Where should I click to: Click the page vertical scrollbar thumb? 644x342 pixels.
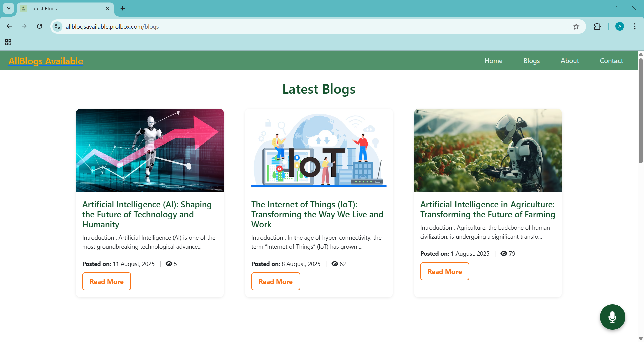click(641, 111)
